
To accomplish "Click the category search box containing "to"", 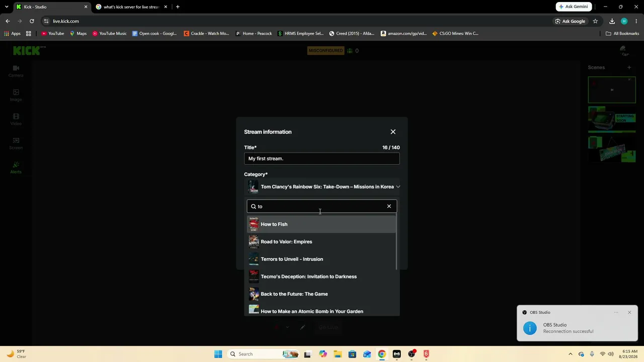I will click(x=322, y=206).
